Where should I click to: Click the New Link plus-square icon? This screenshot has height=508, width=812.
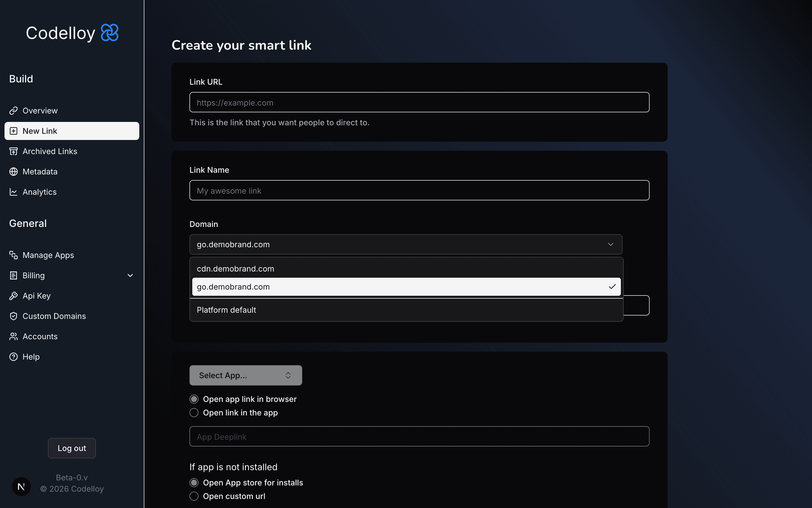point(14,131)
